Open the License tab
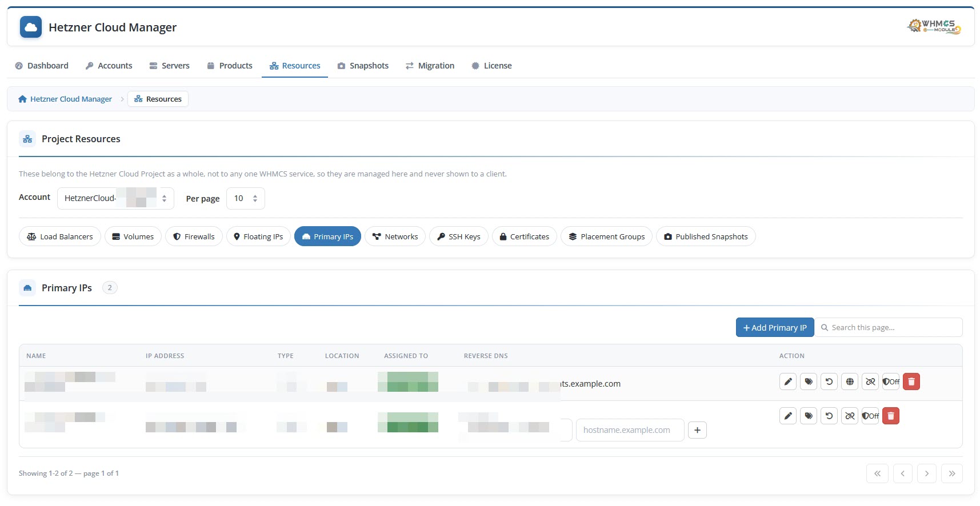Image resolution: width=980 pixels, height=506 pixels. pos(491,66)
